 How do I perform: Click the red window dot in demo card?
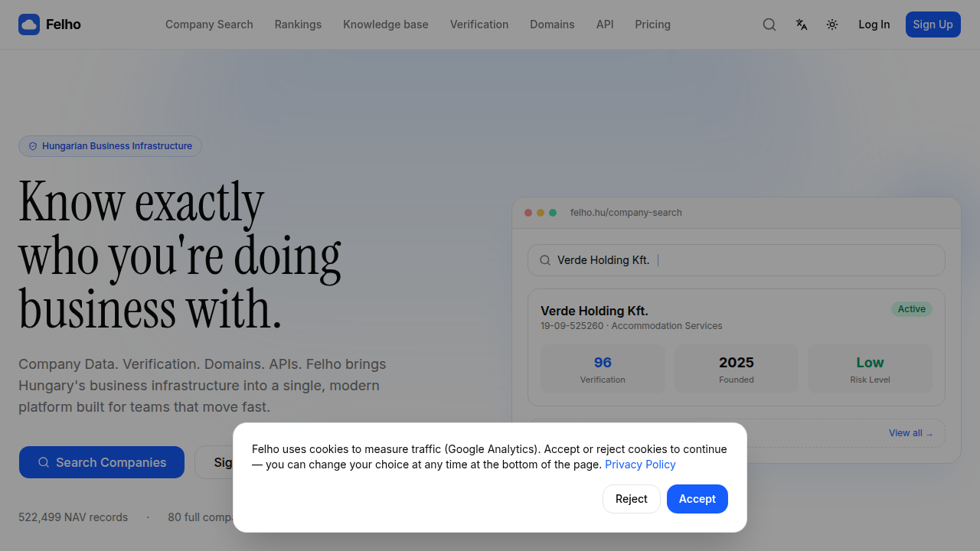528,213
